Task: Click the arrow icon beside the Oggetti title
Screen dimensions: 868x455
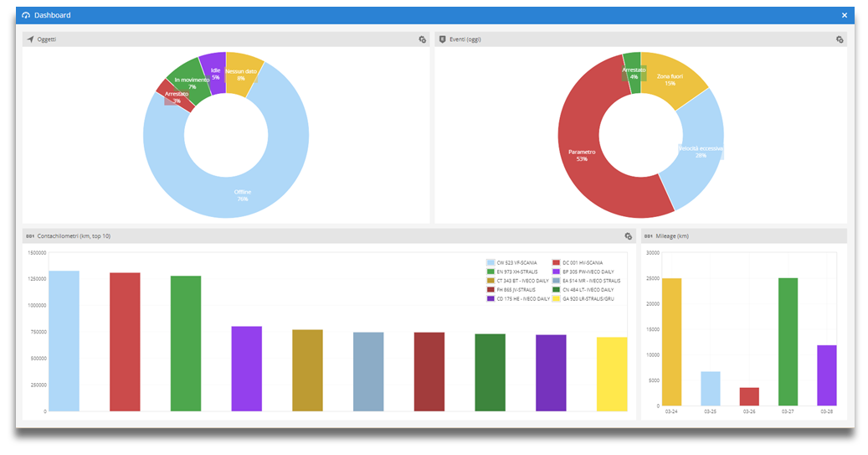Action: click(x=30, y=39)
